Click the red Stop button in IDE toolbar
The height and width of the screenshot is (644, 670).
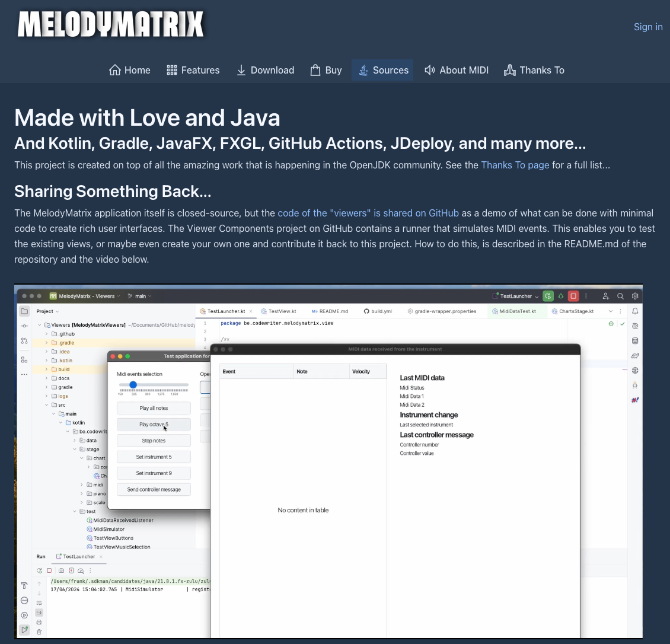(x=573, y=296)
